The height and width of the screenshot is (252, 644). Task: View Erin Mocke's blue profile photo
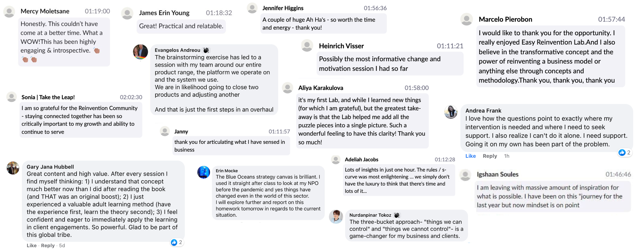(x=204, y=172)
